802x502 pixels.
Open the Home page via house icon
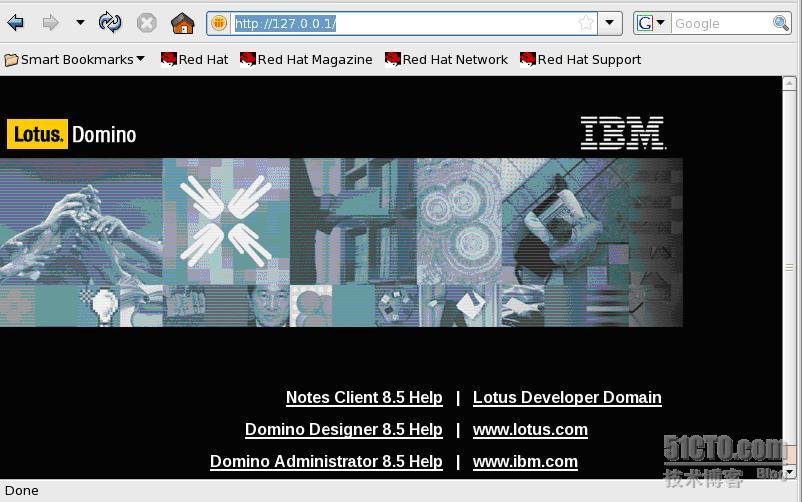(x=183, y=23)
